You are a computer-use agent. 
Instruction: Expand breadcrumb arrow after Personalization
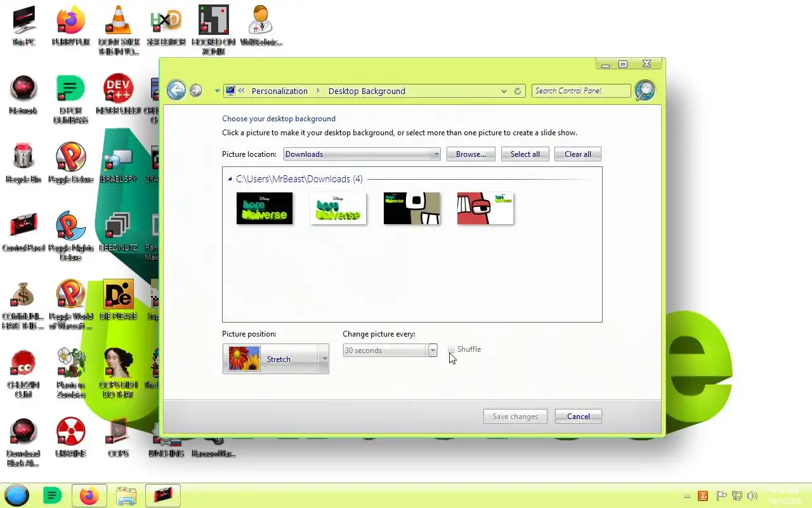[318, 91]
